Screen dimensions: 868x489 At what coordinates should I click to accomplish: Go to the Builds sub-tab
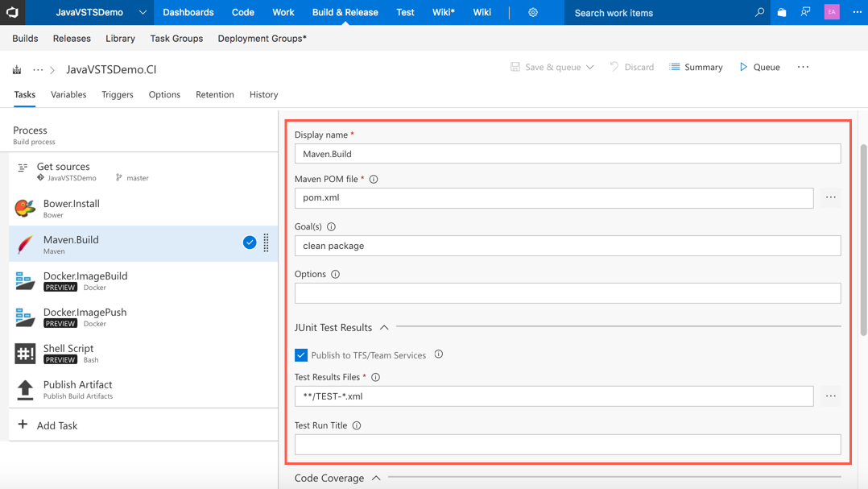tap(25, 38)
